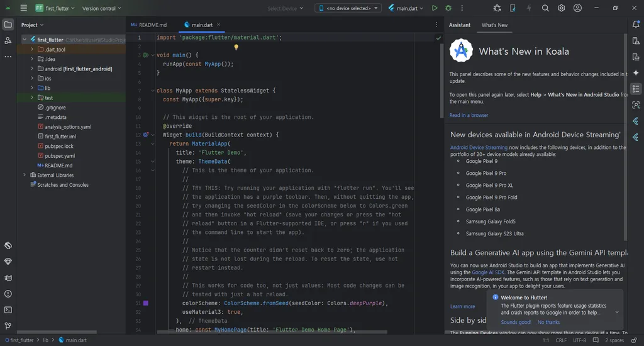Open the Logcat tool window

(x=8, y=278)
